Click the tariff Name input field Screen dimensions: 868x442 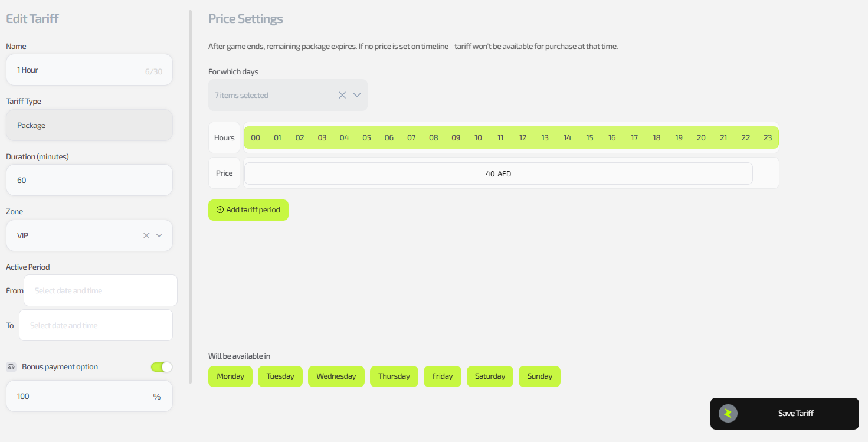(77, 70)
